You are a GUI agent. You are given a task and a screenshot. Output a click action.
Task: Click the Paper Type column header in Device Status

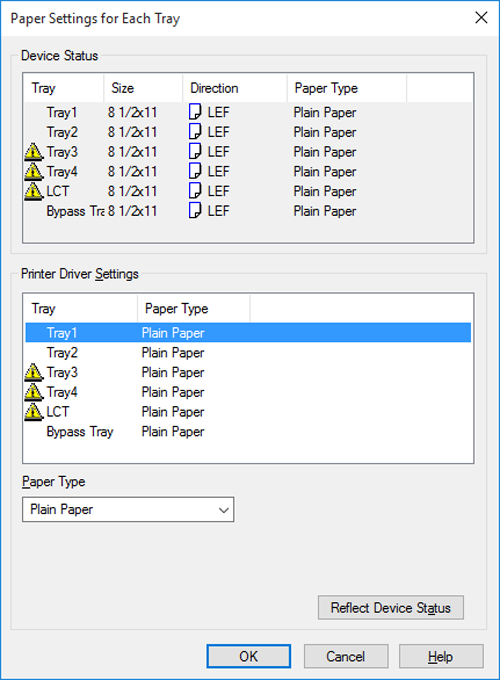(x=347, y=88)
